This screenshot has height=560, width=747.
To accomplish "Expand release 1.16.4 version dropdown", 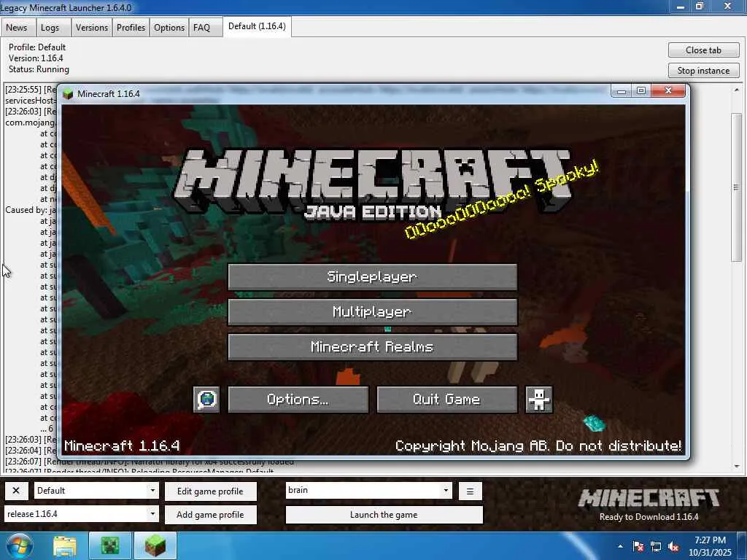I will [x=152, y=514].
